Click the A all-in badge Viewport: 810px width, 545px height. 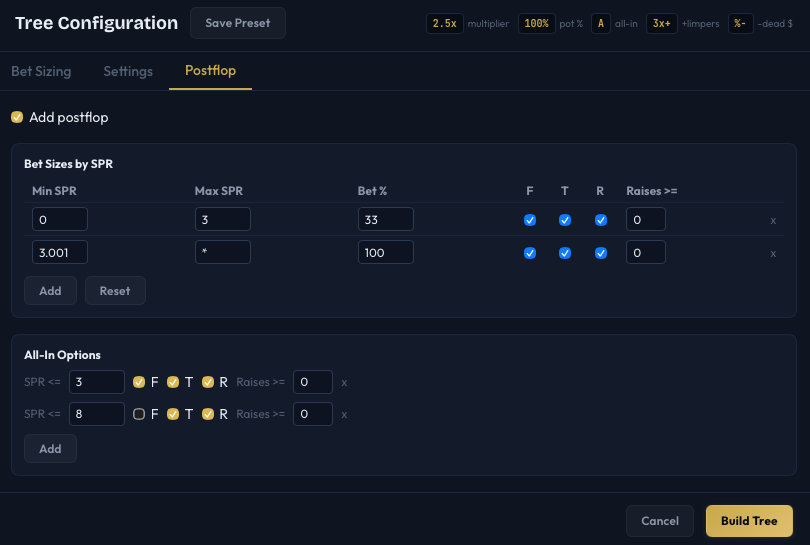point(600,23)
